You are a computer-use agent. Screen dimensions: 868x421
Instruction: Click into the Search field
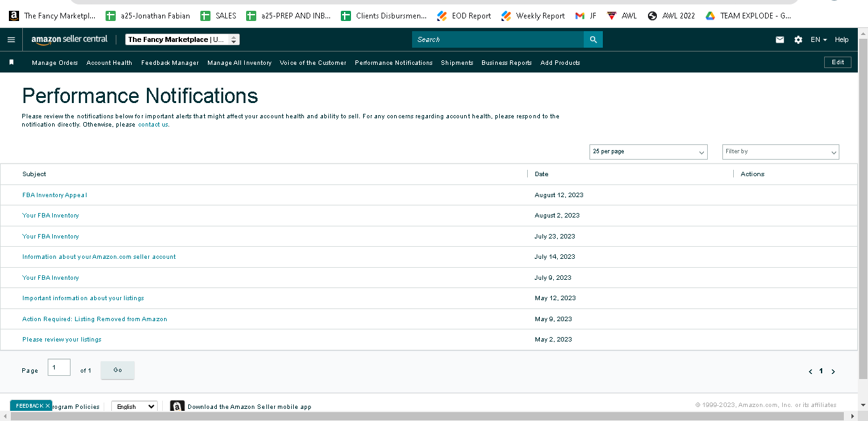click(498, 39)
